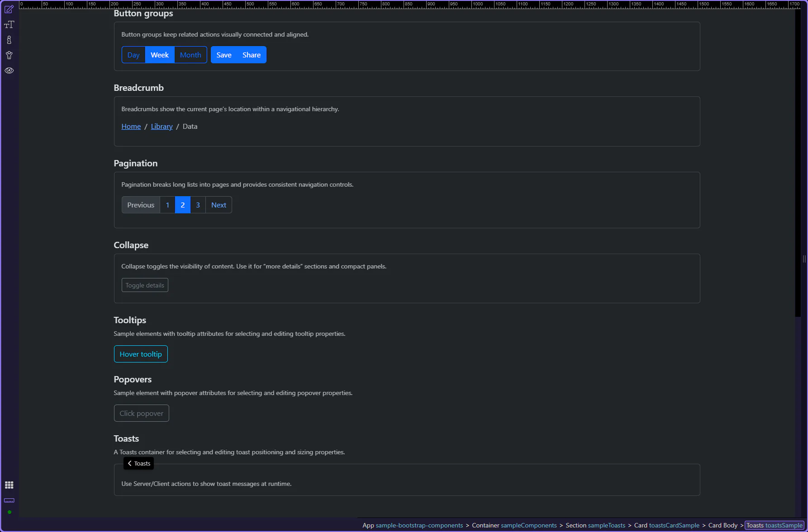Open the grid apps icon
The width and height of the screenshot is (808, 532).
point(9,485)
